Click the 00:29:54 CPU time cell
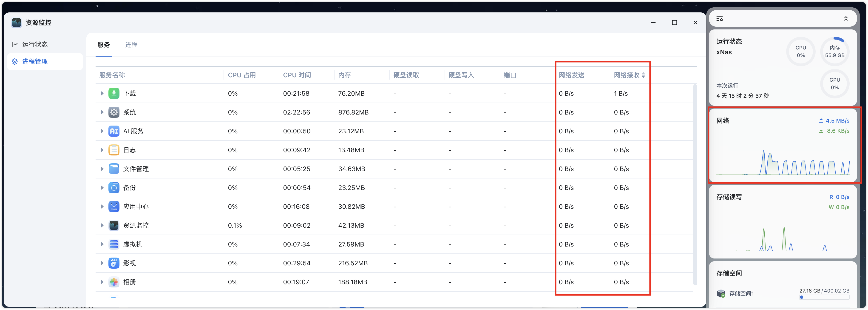868x310 pixels. point(297,263)
